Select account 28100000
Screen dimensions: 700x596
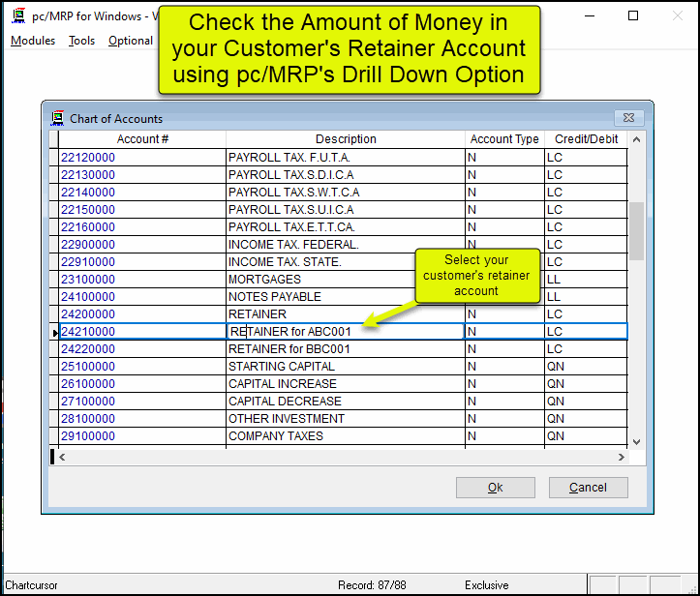click(x=142, y=418)
